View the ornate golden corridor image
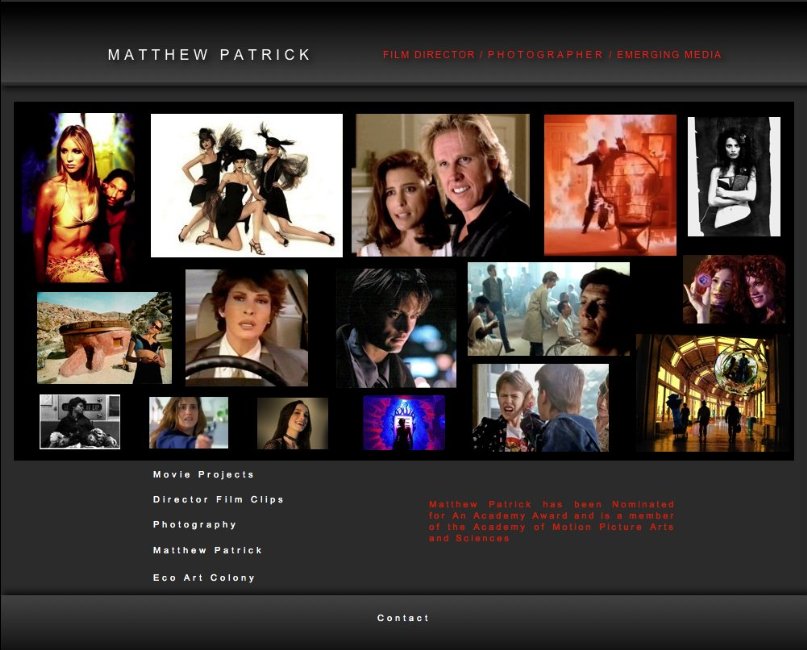Viewport: 807px width, 650px height. pos(709,393)
